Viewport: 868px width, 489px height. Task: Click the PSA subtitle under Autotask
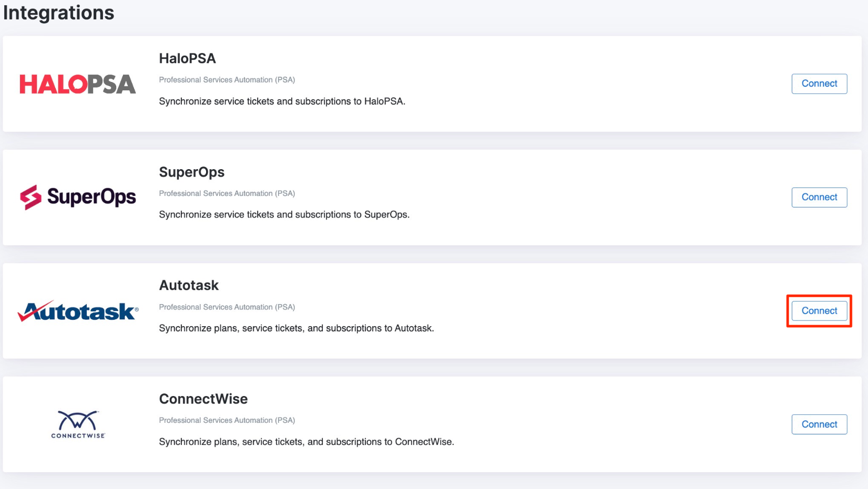[227, 307]
